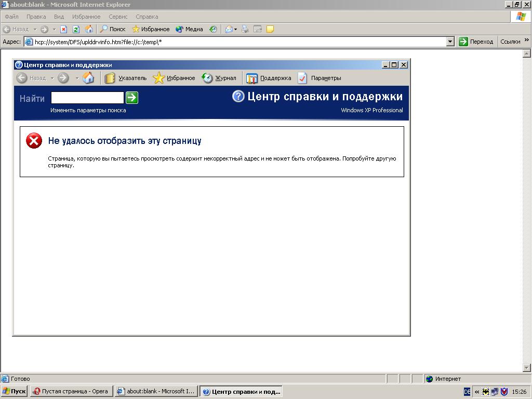Open the Указатель index

coord(126,78)
